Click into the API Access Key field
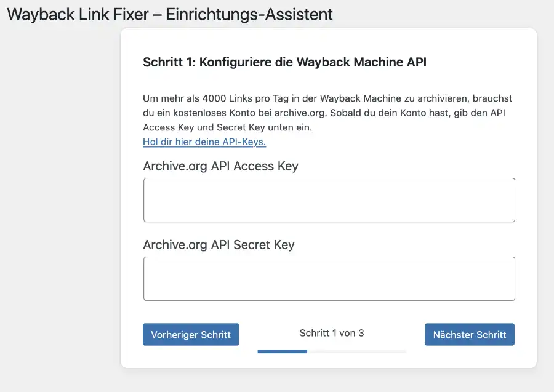The height and width of the screenshot is (392, 554). pyautogui.click(x=329, y=200)
